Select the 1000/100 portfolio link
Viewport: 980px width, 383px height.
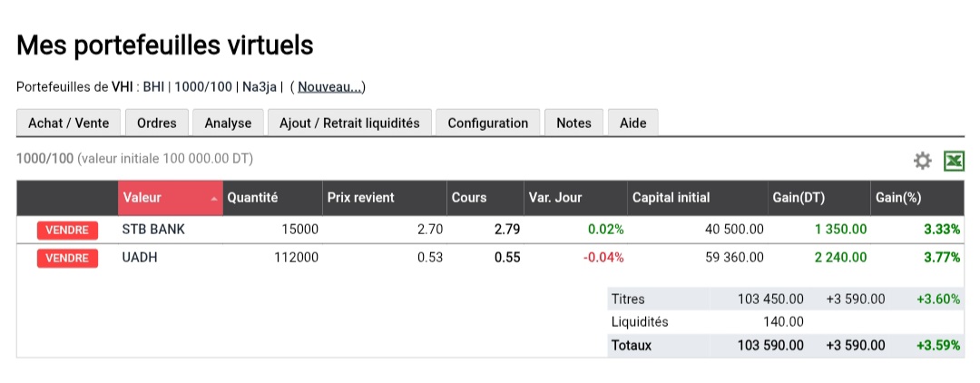click(x=203, y=87)
